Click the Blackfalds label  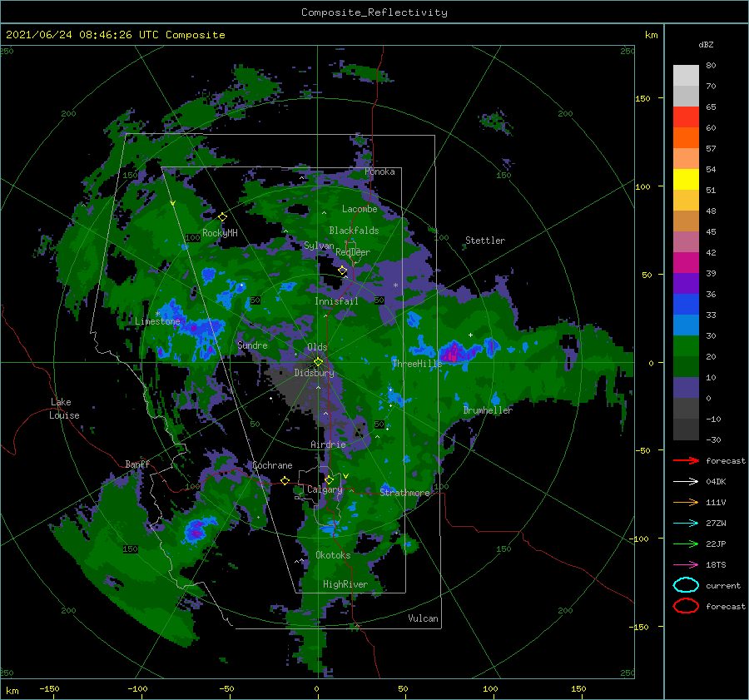[354, 231]
